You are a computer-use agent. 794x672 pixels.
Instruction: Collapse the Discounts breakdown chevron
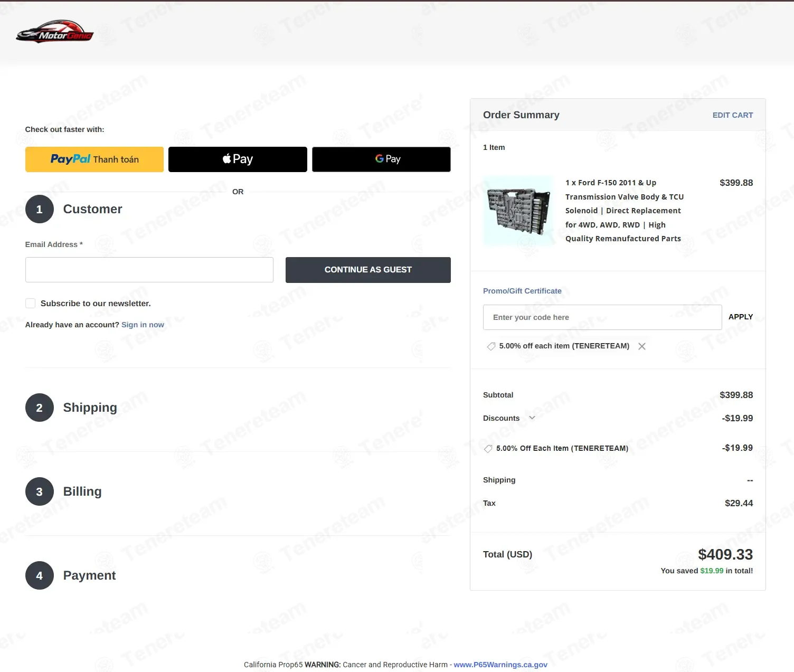532,418
